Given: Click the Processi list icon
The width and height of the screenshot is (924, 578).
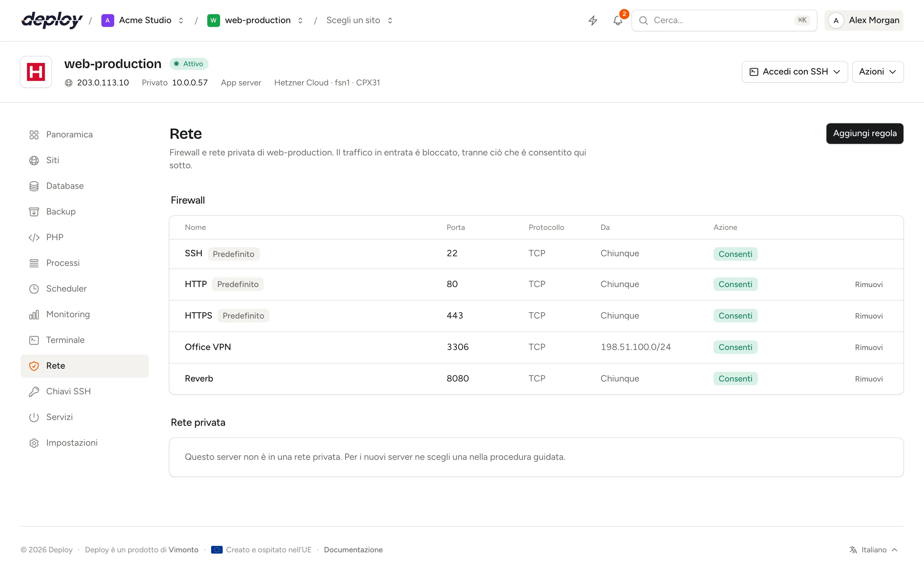Looking at the screenshot, I should click(x=34, y=263).
